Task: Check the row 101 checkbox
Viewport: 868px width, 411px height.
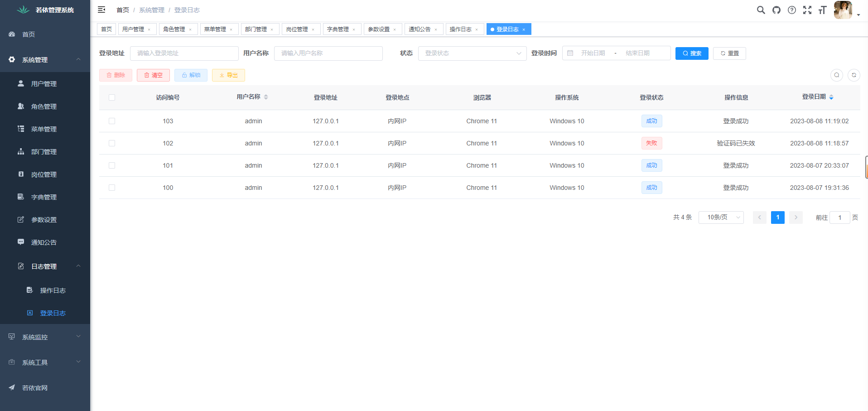Action: pos(112,165)
